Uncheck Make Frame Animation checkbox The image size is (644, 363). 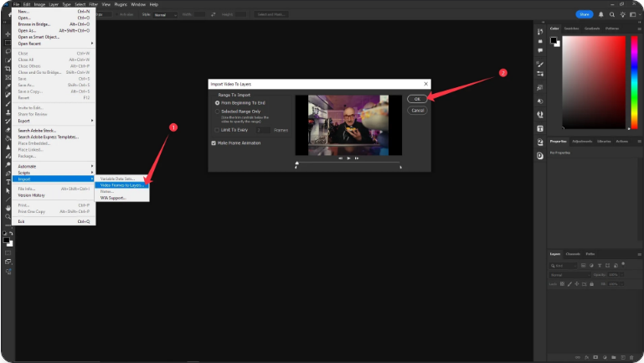point(214,143)
